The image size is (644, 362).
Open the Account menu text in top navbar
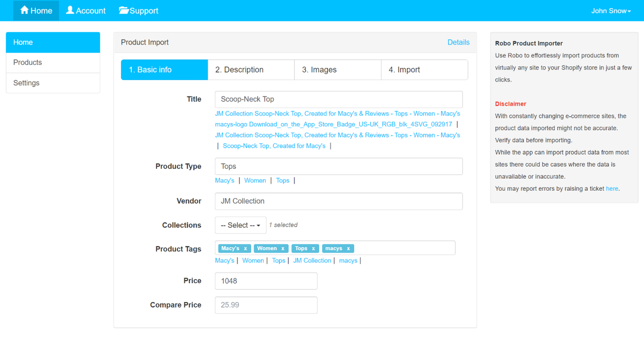click(x=91, y=11)
